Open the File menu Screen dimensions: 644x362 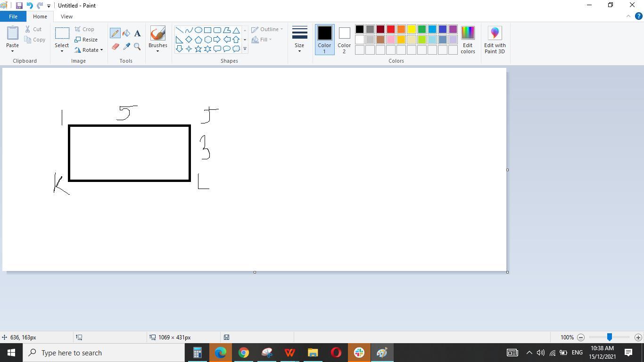coord(13,16)
